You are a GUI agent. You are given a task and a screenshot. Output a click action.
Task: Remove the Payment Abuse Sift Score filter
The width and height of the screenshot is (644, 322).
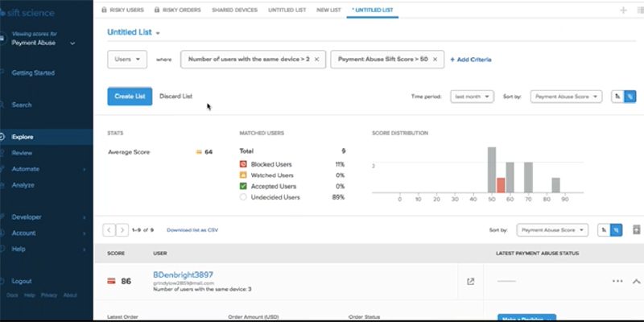[x=436, y=60]
